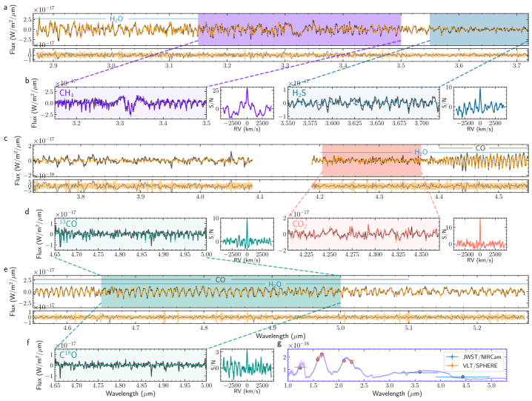Click the residuals strip below panel a
The height and width of the screenshot is (401, 532).
(x=282, y=55)
